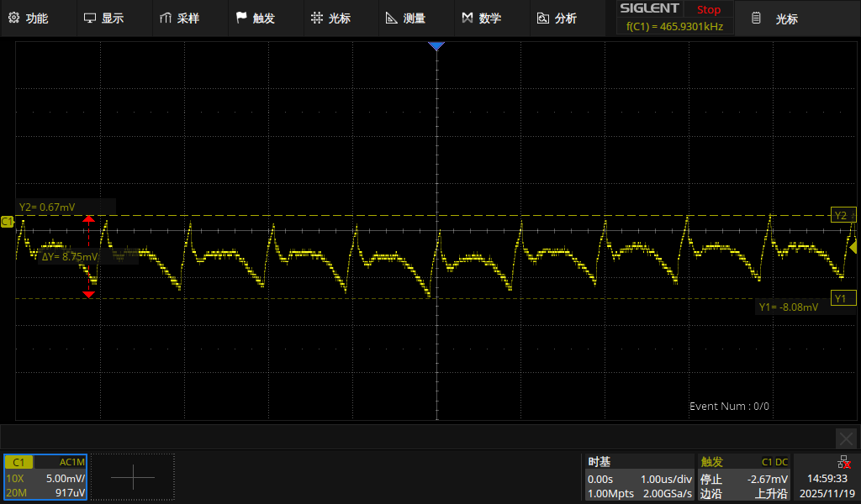Open the 光标 panel at top right
Image resolution: width=861 pixels, height=504 pixels.
(x=775, y=18)
